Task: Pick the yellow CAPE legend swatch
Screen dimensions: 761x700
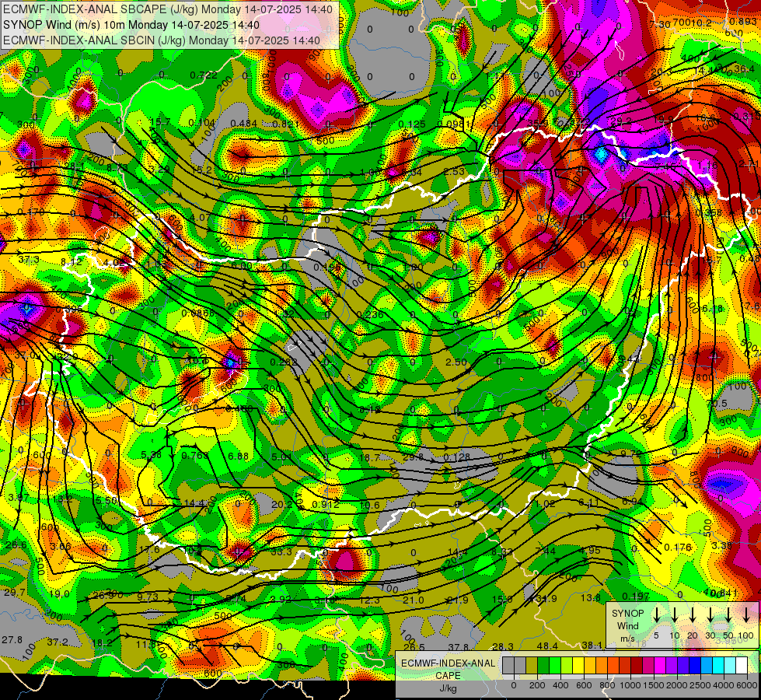Action: [578, 666]
